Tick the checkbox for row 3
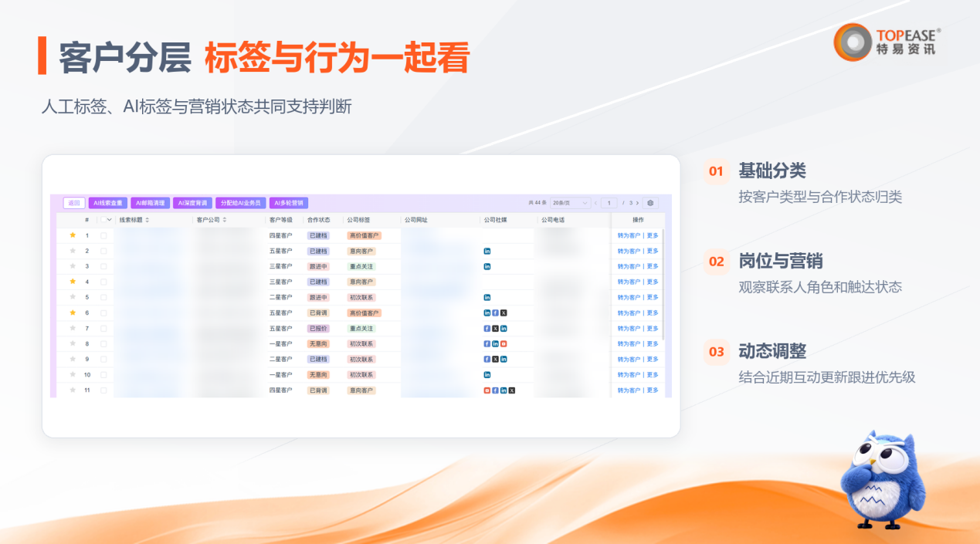This screenshot has width=980, height=544. point(103,266)
